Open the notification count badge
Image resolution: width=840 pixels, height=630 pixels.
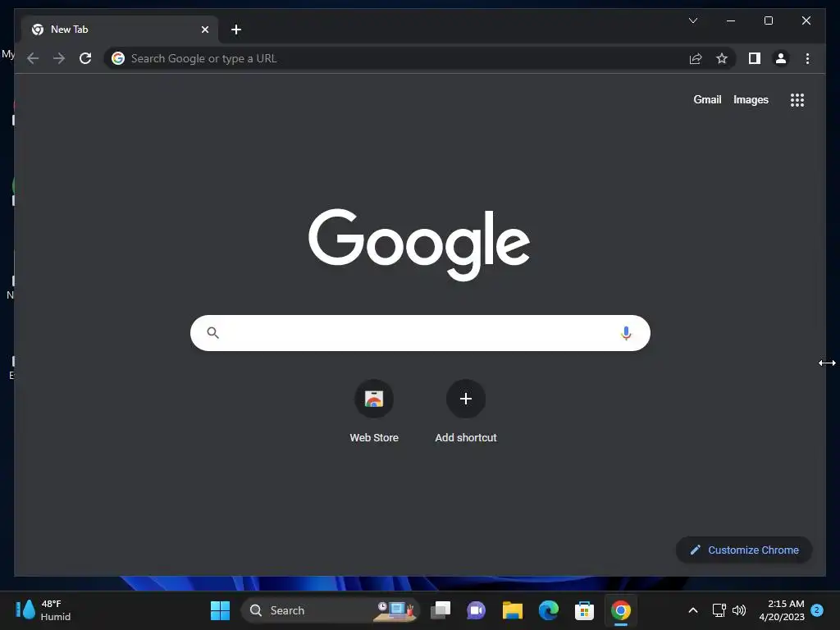pyautogui.click(x=817, y=609)
